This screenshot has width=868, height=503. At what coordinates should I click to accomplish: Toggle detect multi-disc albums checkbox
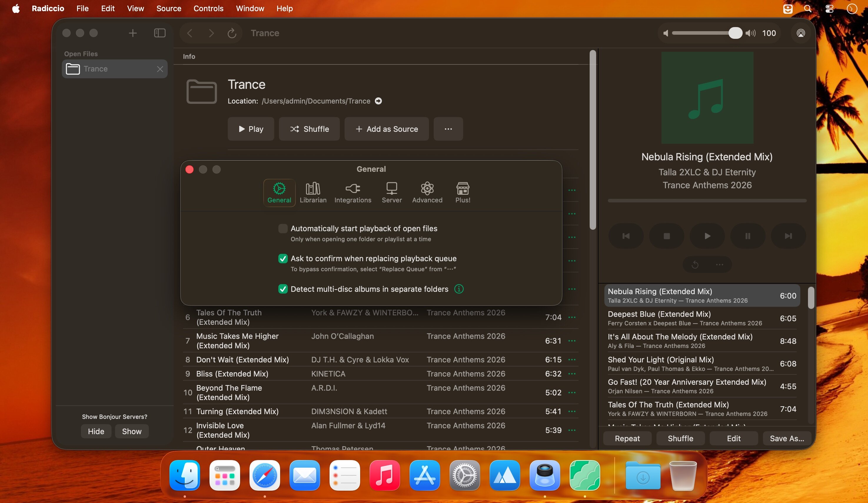pyautogui.click(x=283, y=289)
